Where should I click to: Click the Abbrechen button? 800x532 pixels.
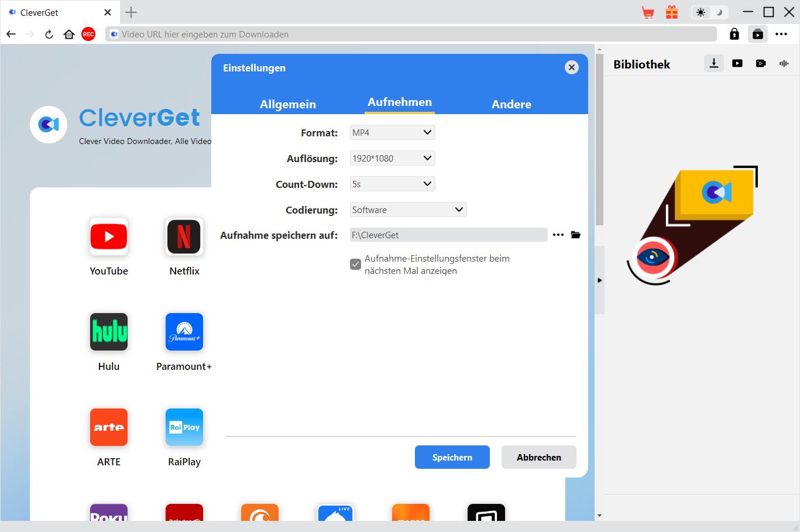pos(538,458)
